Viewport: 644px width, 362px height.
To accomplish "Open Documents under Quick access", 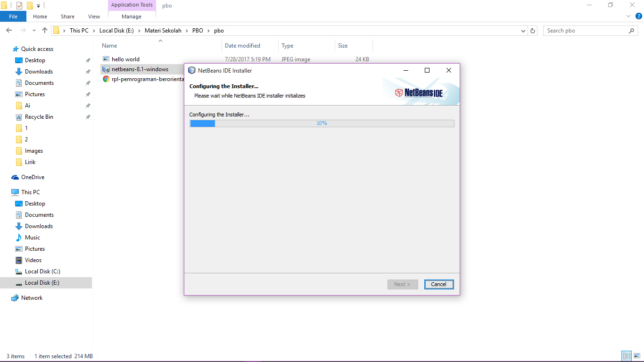I will (39, 83).
